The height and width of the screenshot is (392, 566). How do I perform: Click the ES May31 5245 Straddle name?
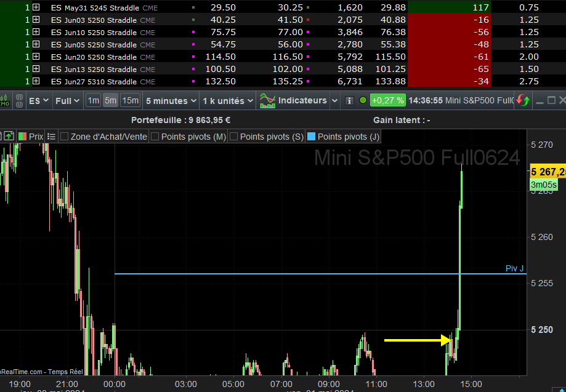pos(95,7)
